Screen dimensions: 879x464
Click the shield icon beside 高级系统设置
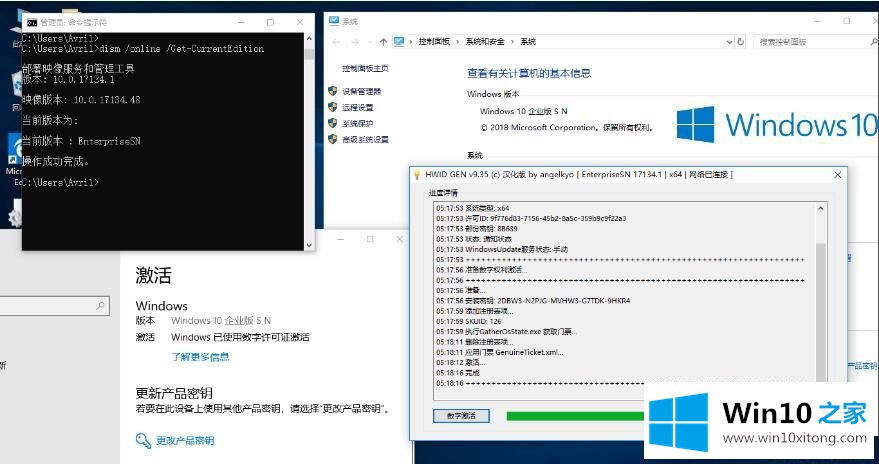coord(332,139)
